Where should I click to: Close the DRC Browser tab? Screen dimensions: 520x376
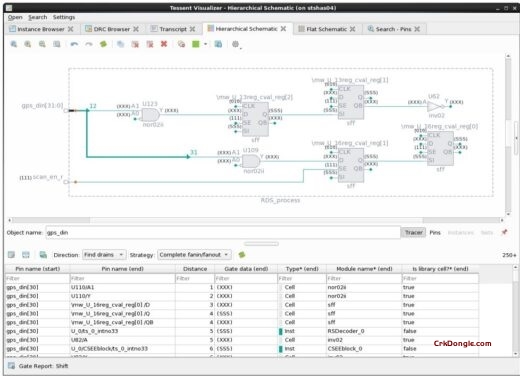click(x=136, y=29)
